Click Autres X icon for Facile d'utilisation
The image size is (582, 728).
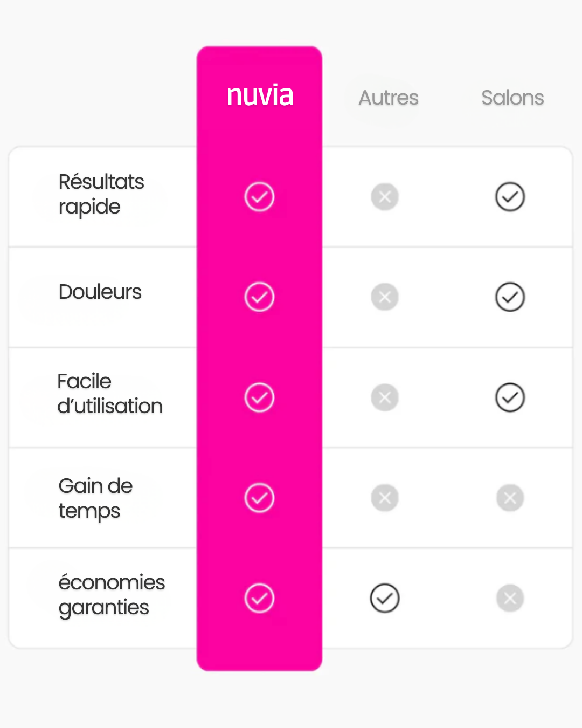coord(385,397)
